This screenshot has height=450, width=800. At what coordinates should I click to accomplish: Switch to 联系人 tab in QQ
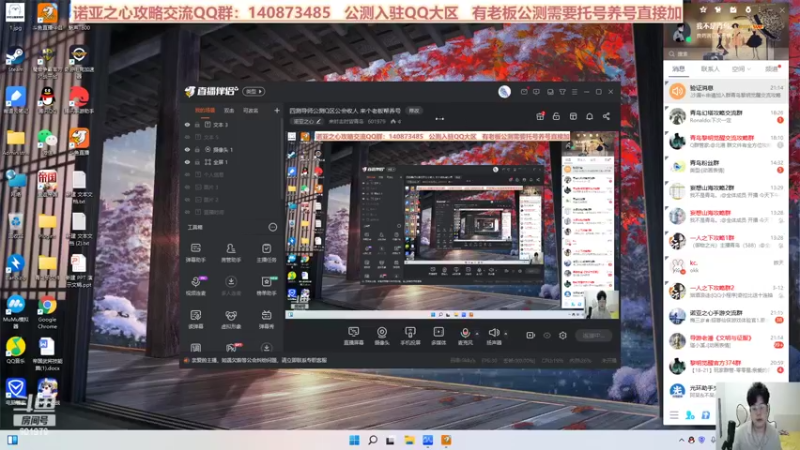[710, 69]
